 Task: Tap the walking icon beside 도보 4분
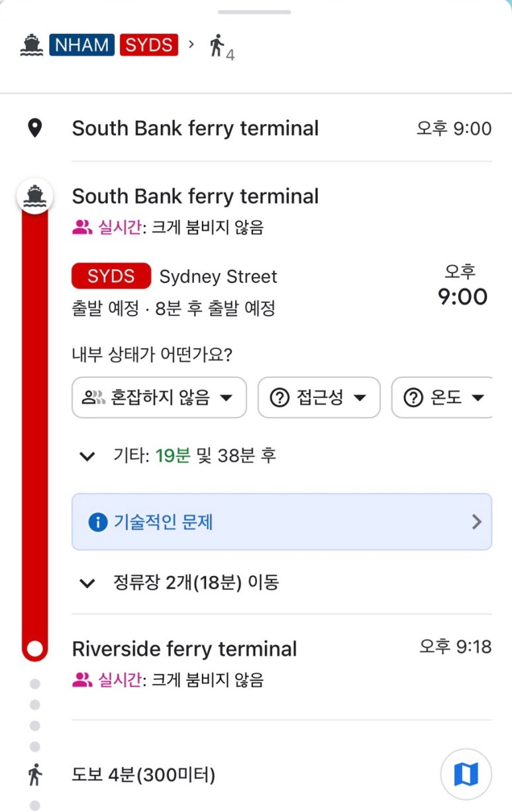(x=34, y=774)
